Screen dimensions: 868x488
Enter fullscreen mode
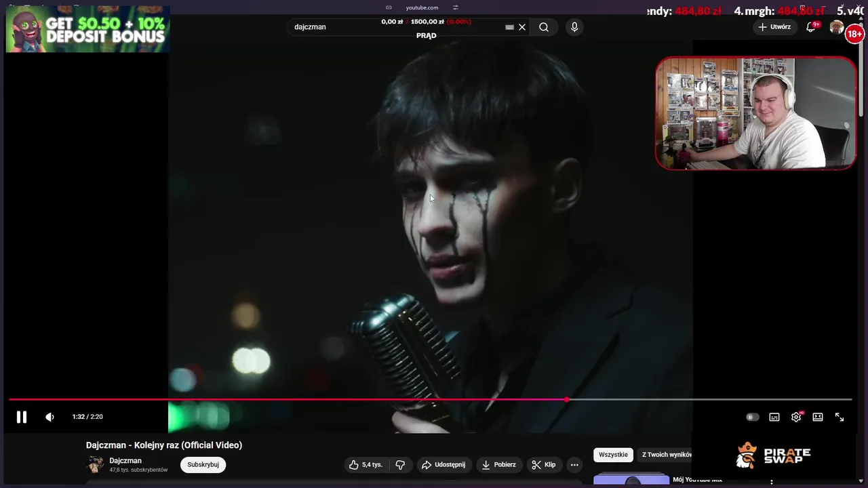(840, 417)
